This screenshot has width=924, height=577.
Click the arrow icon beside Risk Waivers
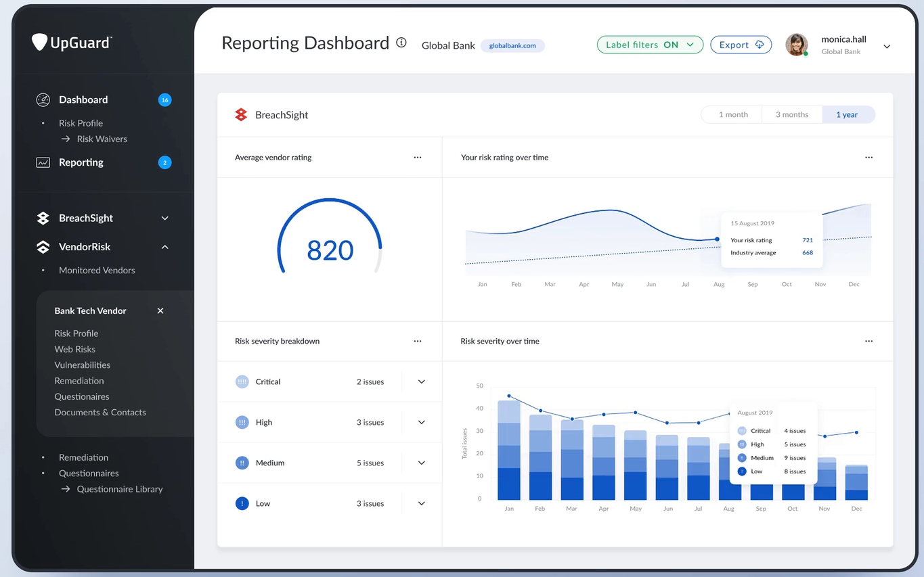point(66,139)
